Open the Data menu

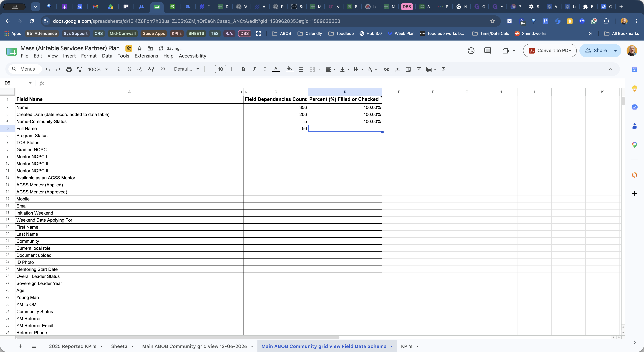tap(107, 56)
